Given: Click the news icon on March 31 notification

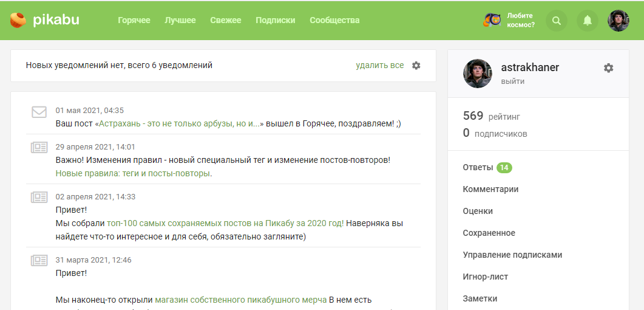Looking at the screenshot, I should (x=39, y=261).
